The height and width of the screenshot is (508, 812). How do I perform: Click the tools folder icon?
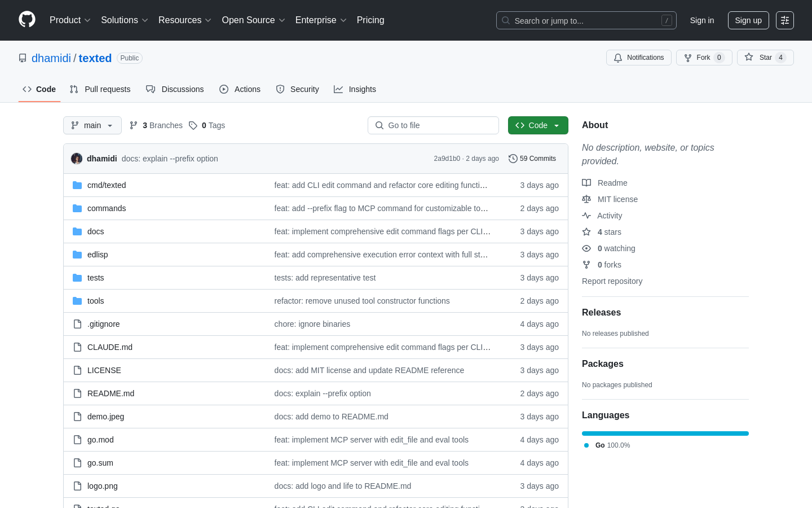point(77,301)
